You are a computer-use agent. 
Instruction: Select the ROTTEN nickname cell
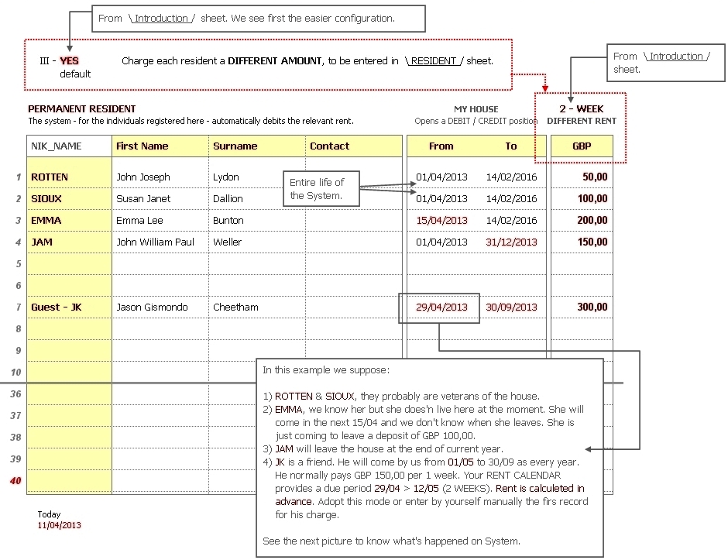(x=69, y=177)
